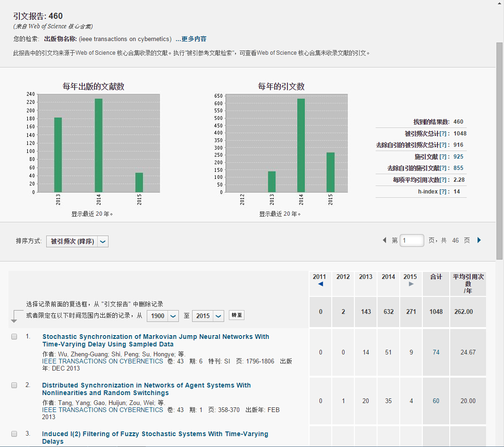This screenshot has width=504, height=447.
Task: Click the 2015 bar in published items chart
Action: pyautogui.click(x=139, y=183)
